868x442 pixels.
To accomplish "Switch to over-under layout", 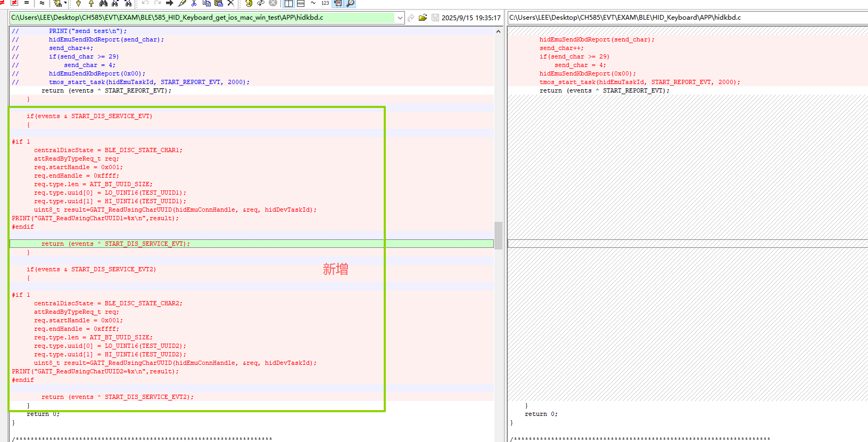I will pos(301,3).
